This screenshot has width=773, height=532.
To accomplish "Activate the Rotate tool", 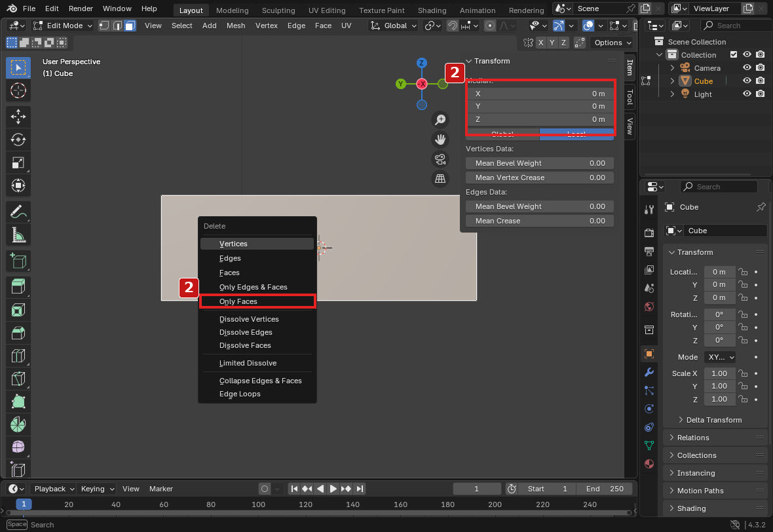I will 18,140.
